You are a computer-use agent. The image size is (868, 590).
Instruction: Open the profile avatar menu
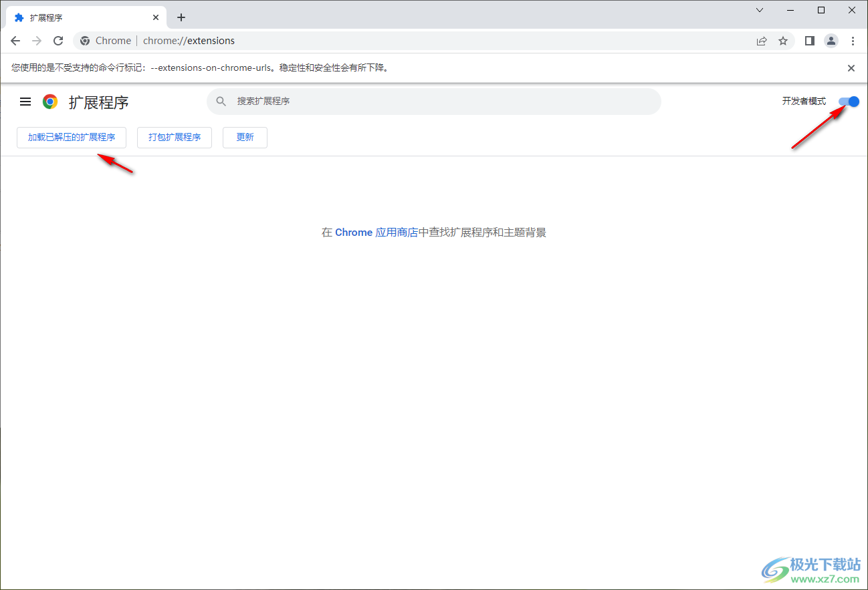[831, 41]
